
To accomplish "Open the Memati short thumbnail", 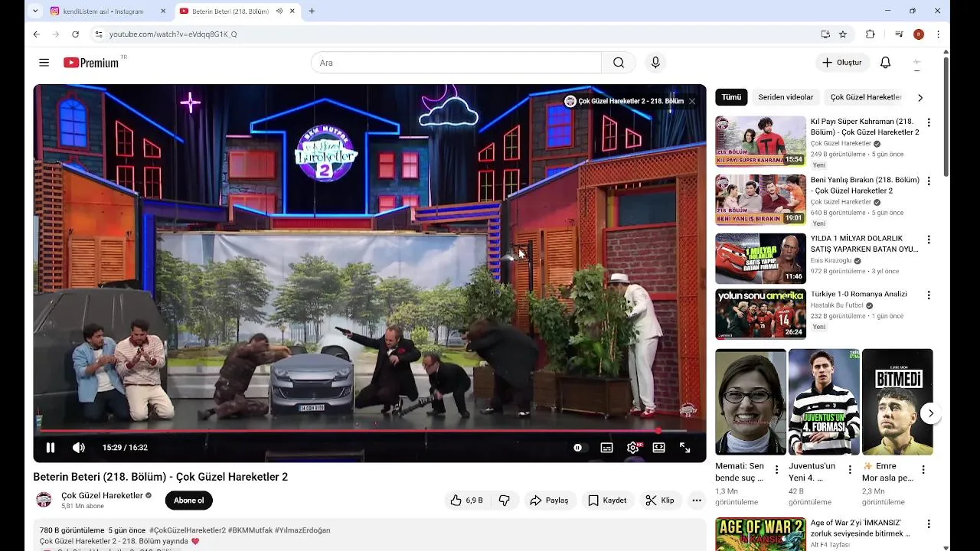I will [x=750, y=402].
